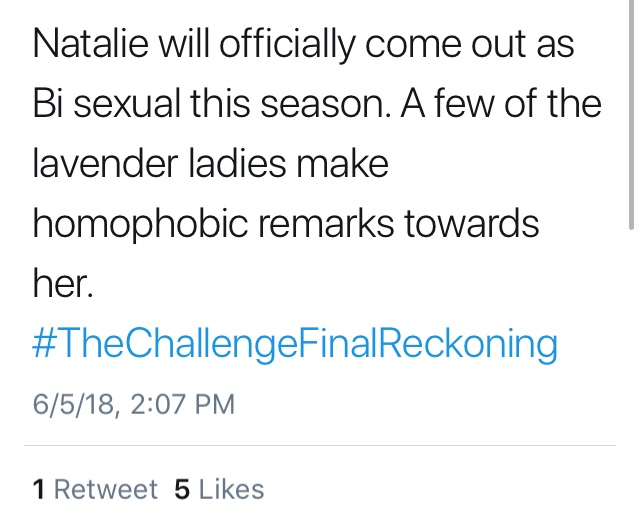
Task: Open the #TheChallengeFinalReckoning hashtag link
Action: [x=295, y=344]
